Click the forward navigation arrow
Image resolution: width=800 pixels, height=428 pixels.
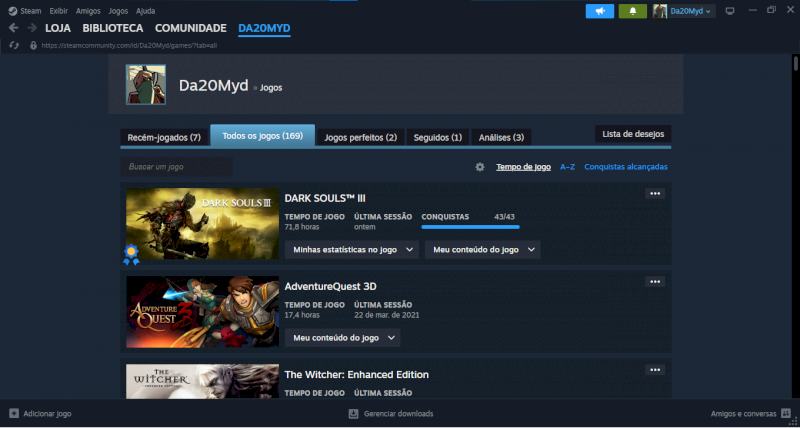30,28
